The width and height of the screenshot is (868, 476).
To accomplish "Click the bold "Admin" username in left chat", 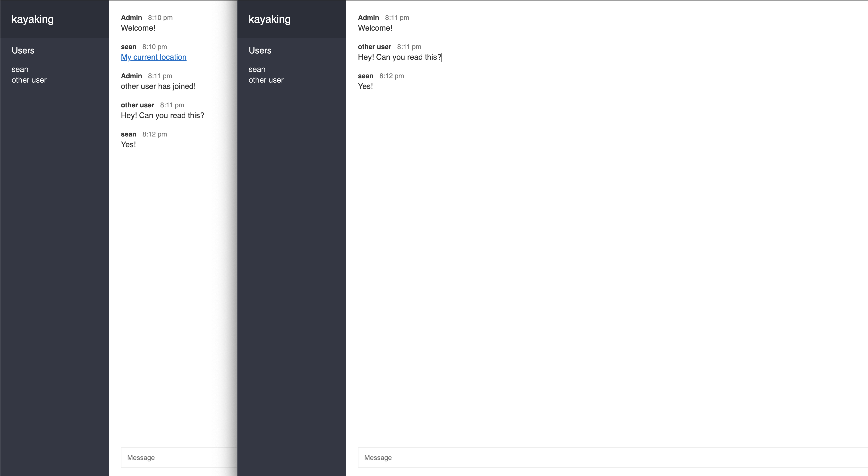I will click(131, 17).
